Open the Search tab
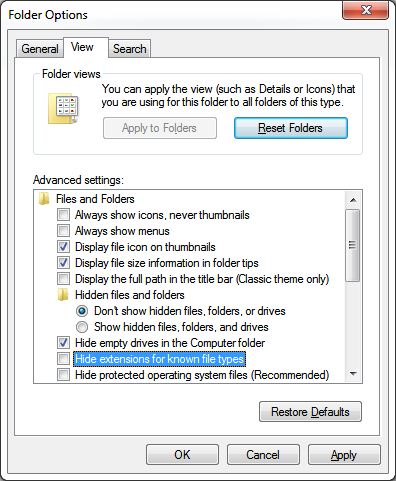 click(130, 49)
